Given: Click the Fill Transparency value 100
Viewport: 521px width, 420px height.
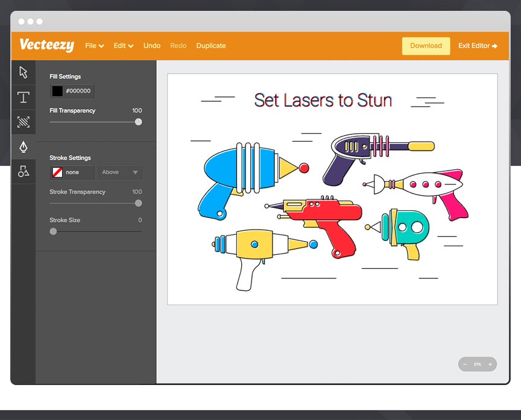Looking at the screenshot, I should coord(137,110).
